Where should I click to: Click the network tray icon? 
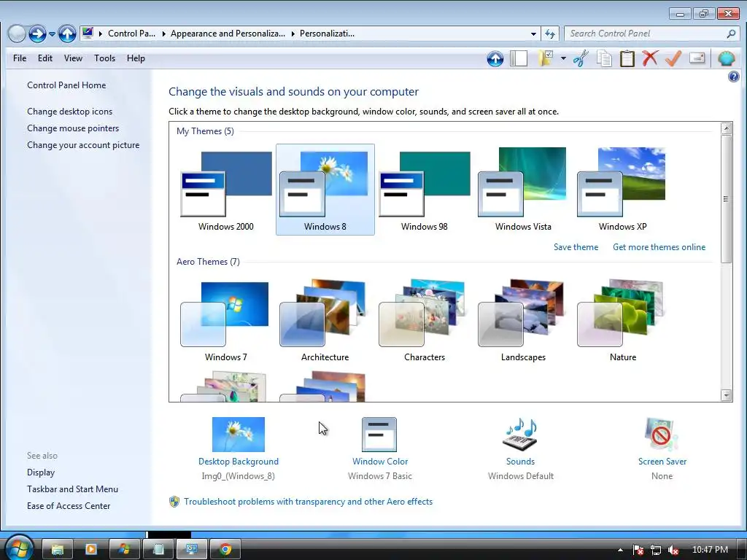656,550
